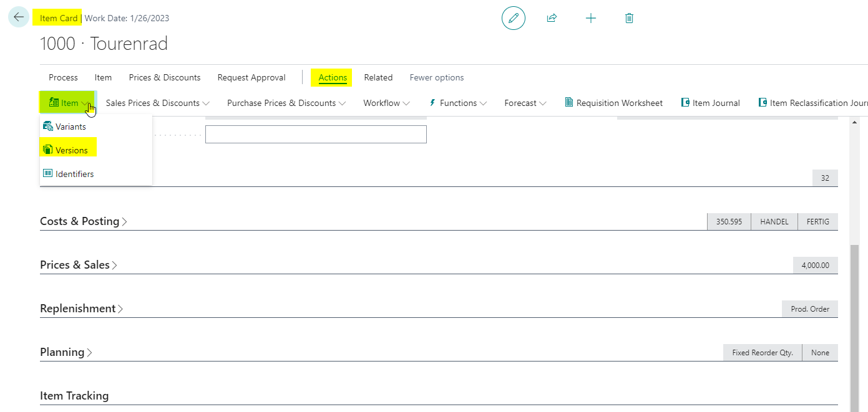Open the Request Approval menu
Viewport: 868px width, 412px height.
point(251,77)
